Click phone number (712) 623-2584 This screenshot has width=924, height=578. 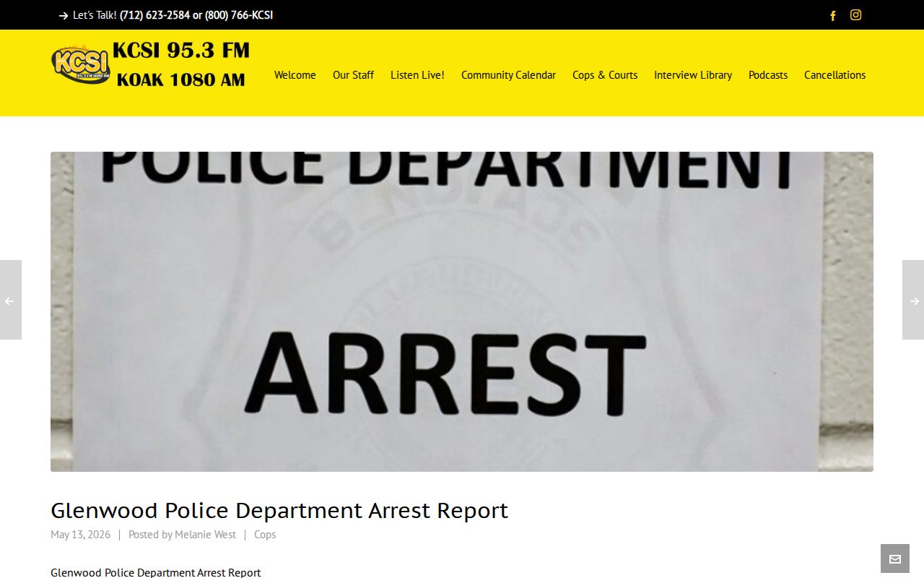coord(154,15)
